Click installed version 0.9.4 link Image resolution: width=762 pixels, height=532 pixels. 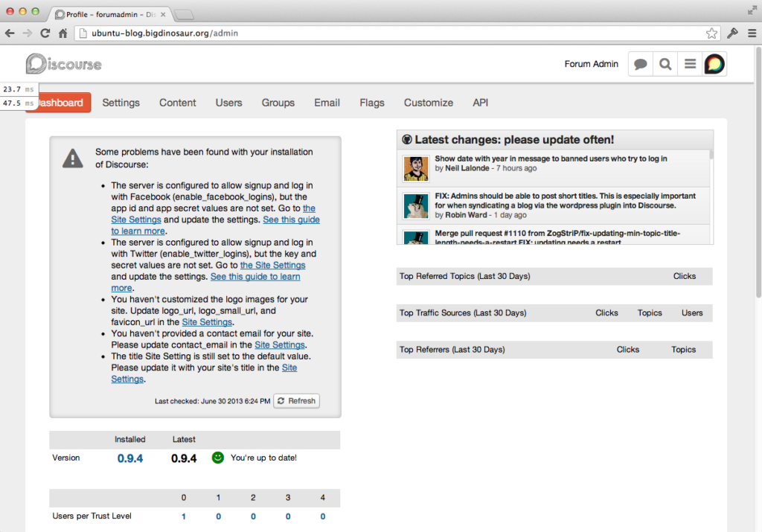(130, 458)
